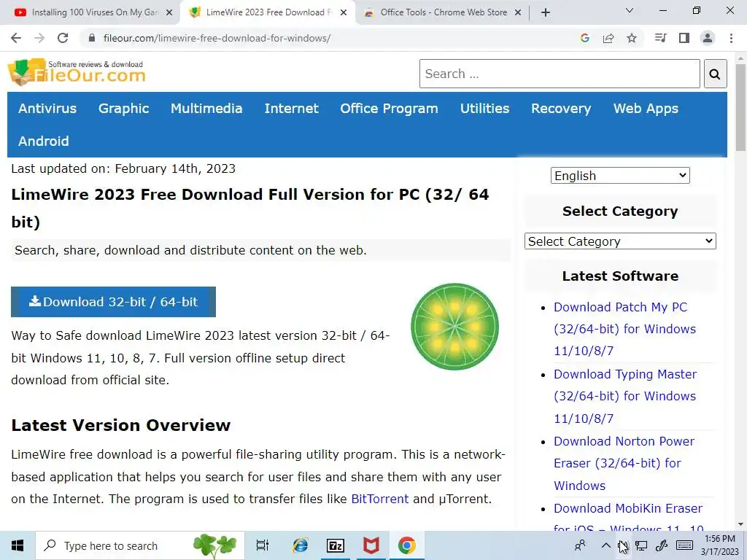
Task: Open Graphic category menu
Action: [x=124, y=109]
